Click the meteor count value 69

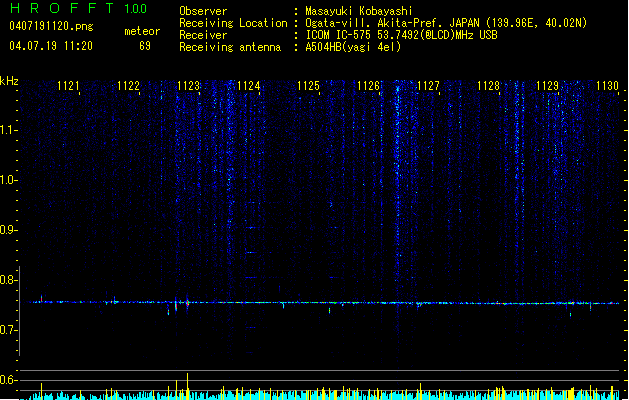(145, 46)
